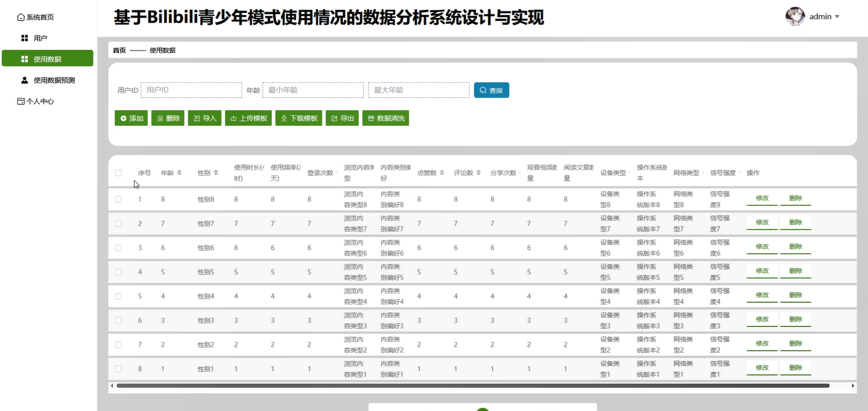Check the checkbox for row 序号 6
This screenshot has width=868, height=411.
[118, 321]
